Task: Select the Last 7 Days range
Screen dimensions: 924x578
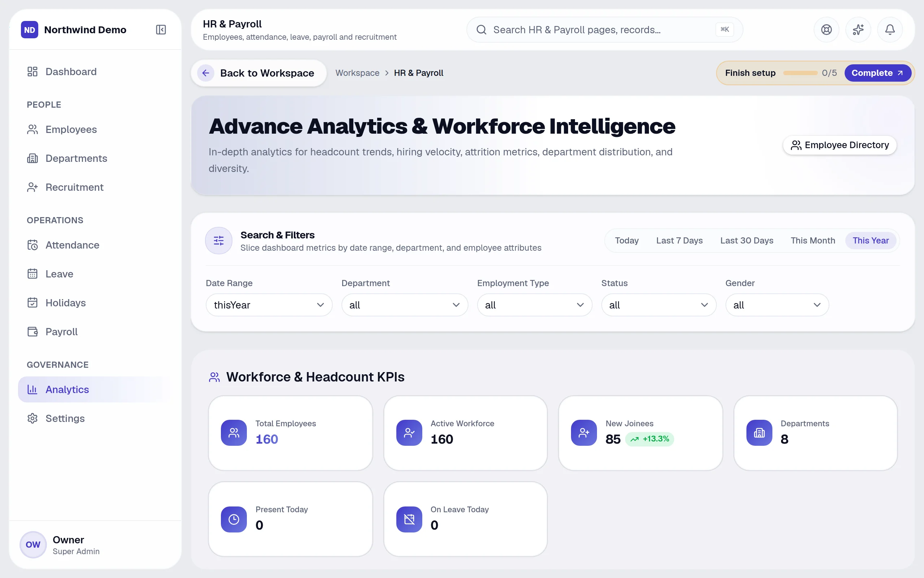Action: (679, 241)
